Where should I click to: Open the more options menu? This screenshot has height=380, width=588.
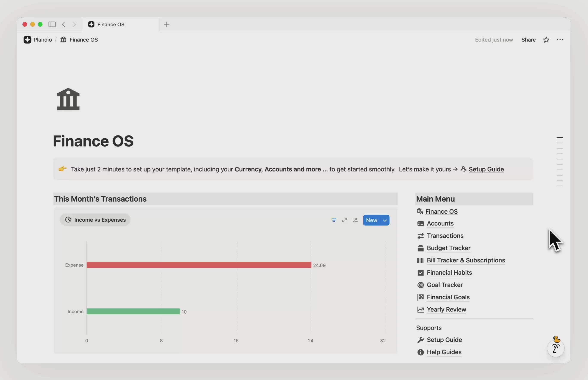click(560, 40)
